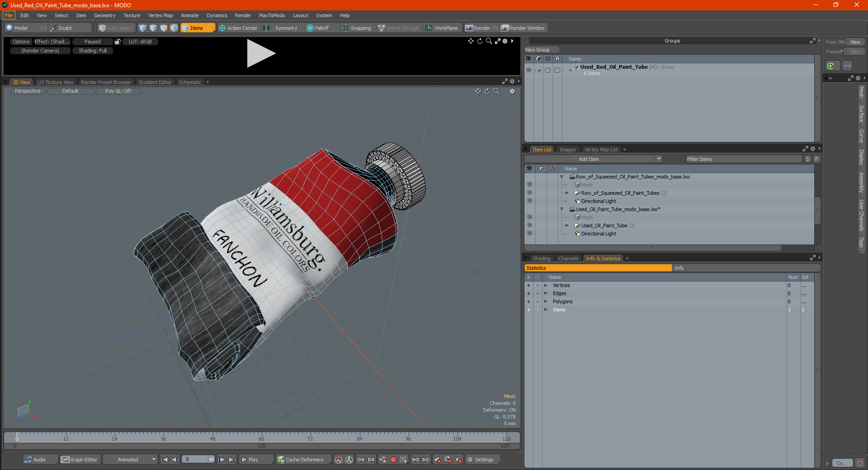Activate Items selection mode

(198, 28)
